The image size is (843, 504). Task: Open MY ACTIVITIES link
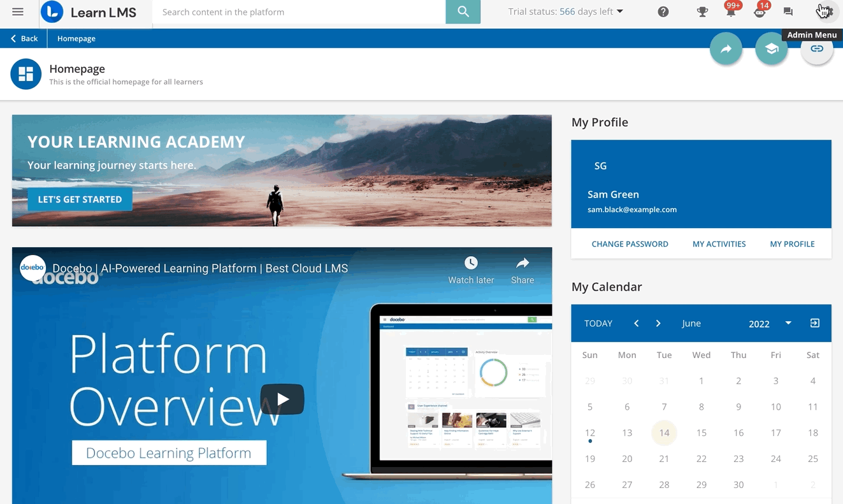[719, 244]
